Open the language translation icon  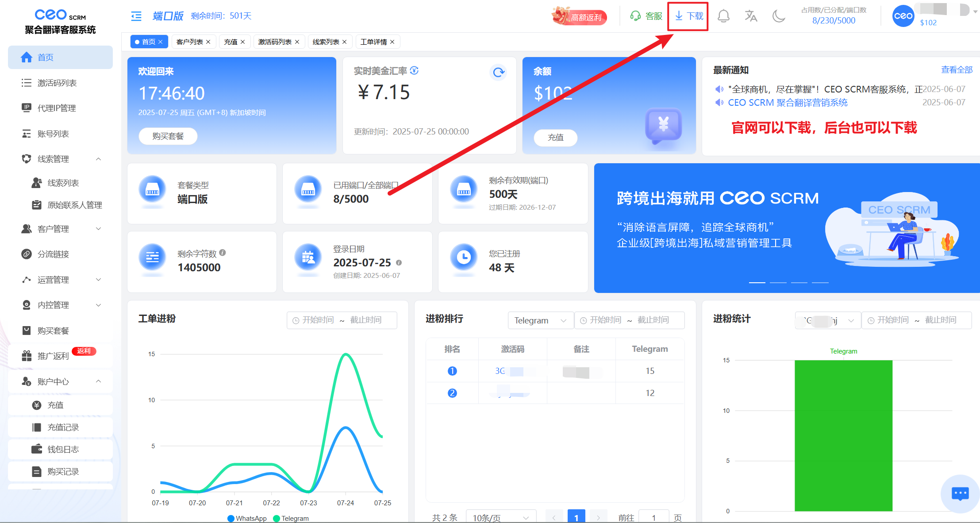point(751,16)
